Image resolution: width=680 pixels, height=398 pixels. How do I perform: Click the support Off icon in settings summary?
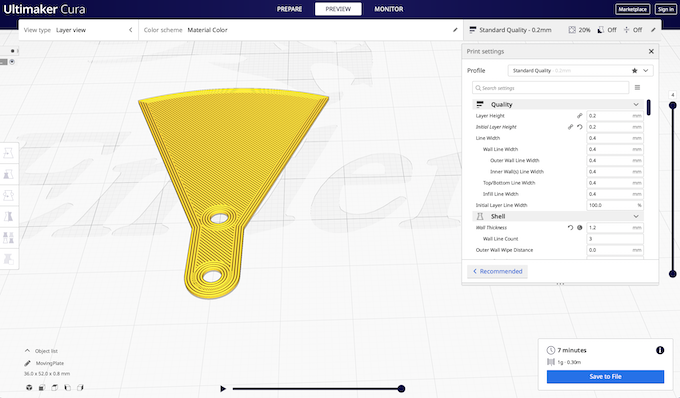601,30
